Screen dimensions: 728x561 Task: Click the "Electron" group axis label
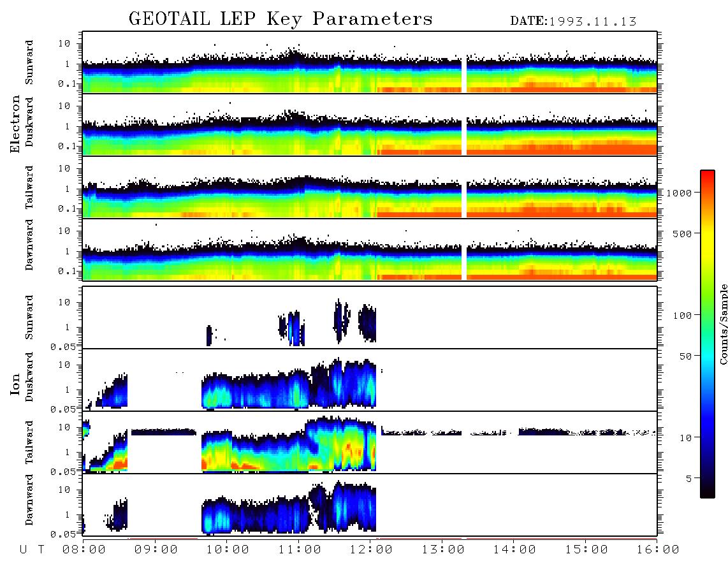pos(15,124)
